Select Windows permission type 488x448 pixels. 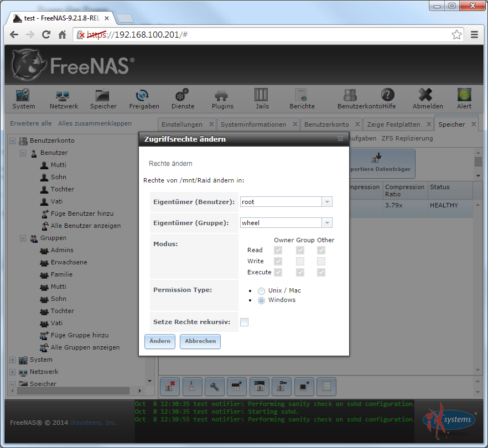pyautogui.click(x=261, y=300)
